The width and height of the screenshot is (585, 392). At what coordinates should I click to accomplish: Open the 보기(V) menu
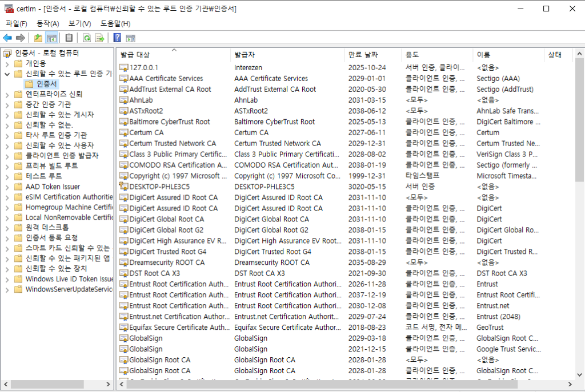point(79,24)
